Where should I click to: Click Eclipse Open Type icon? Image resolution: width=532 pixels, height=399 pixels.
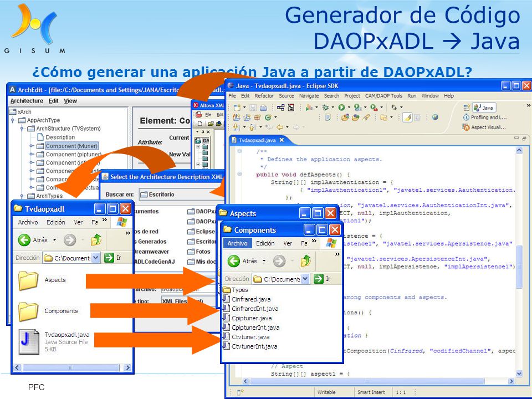tap(345, 117)
